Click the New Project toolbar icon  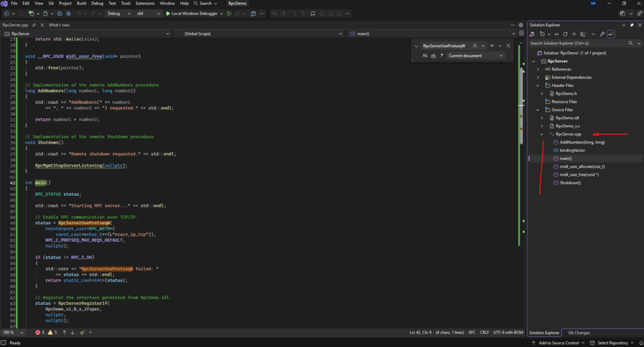(31, 14)
